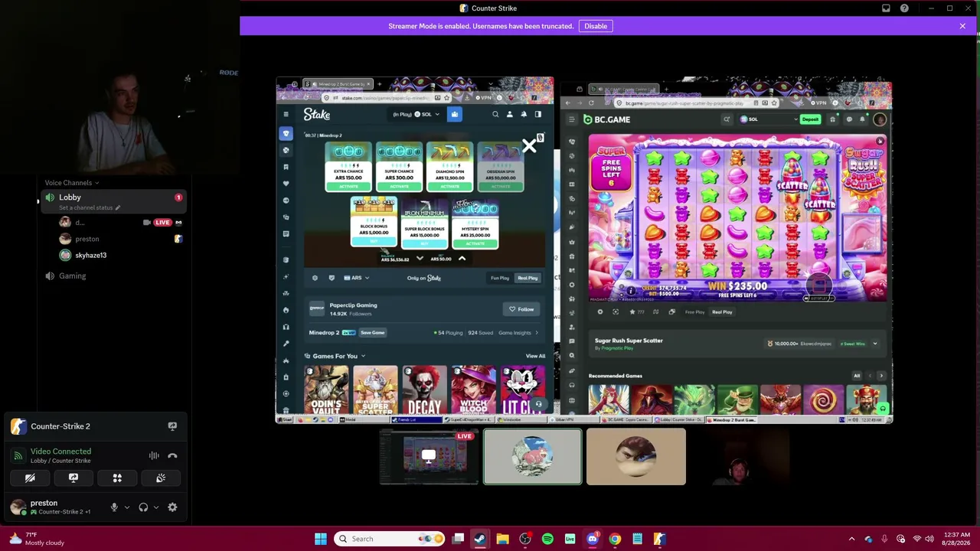This screenshot has height=551, width=980.
Task: Open Counter-Strike 2 activity panel title
Action: (60, 426)
